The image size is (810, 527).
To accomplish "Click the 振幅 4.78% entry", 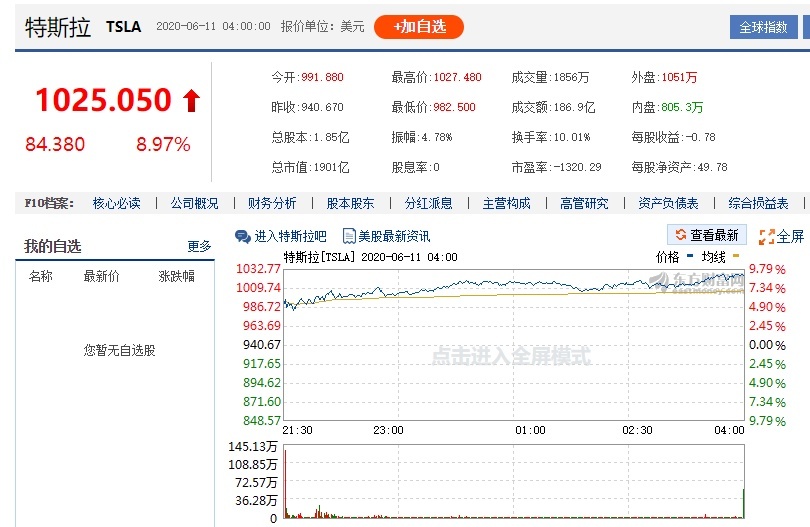I will [422, 137].
